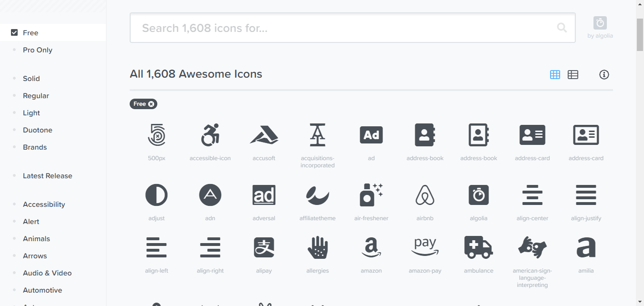Viewport: 644px width, 306px height.
Task: Open the align-left icon
Action: (156, 247)
